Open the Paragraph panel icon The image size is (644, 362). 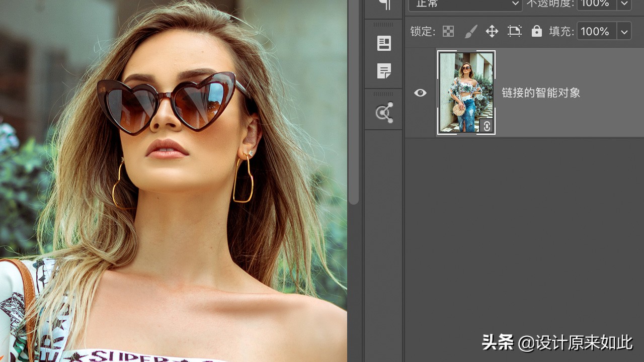pyautogui.click(x=384, y=5)
